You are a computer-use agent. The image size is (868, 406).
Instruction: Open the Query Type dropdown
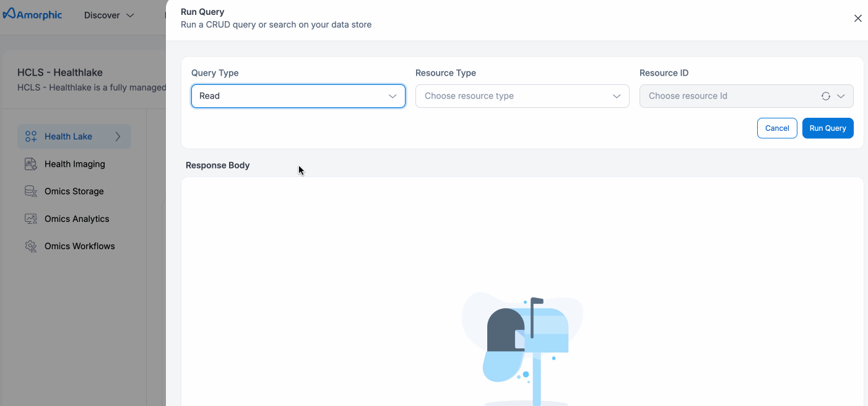(x=298, y=96)
